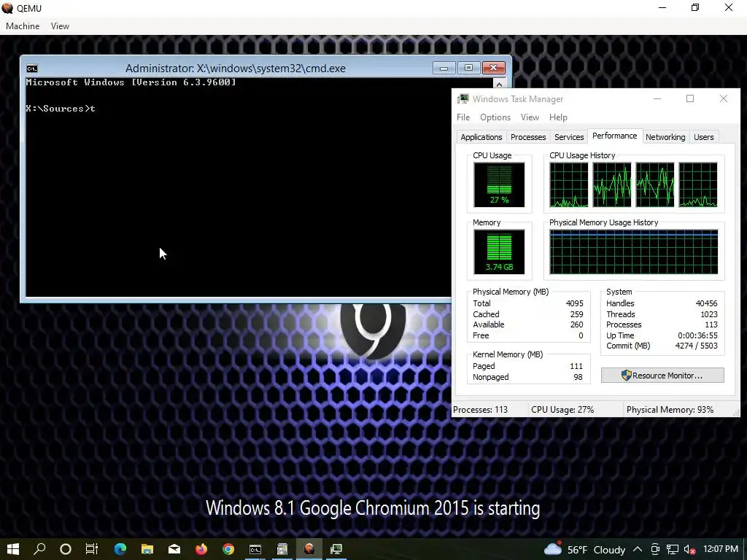Switch to the Services tab

click(569, 137)
